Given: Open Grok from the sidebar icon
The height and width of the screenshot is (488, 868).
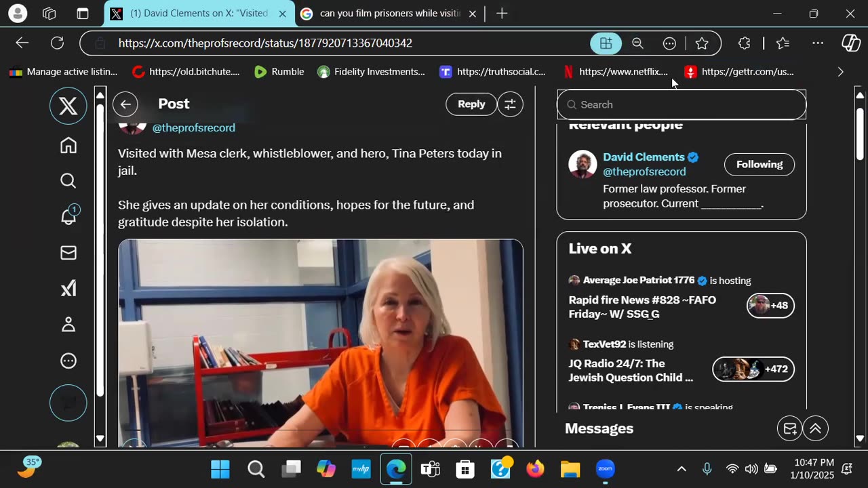Looking at the screenshot, I should coord(68,289).
